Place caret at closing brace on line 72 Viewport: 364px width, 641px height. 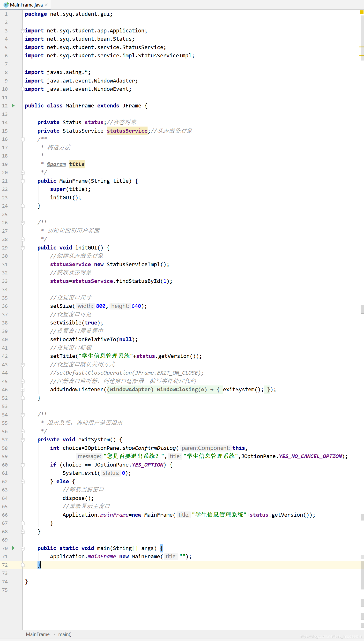click(39, 565)
